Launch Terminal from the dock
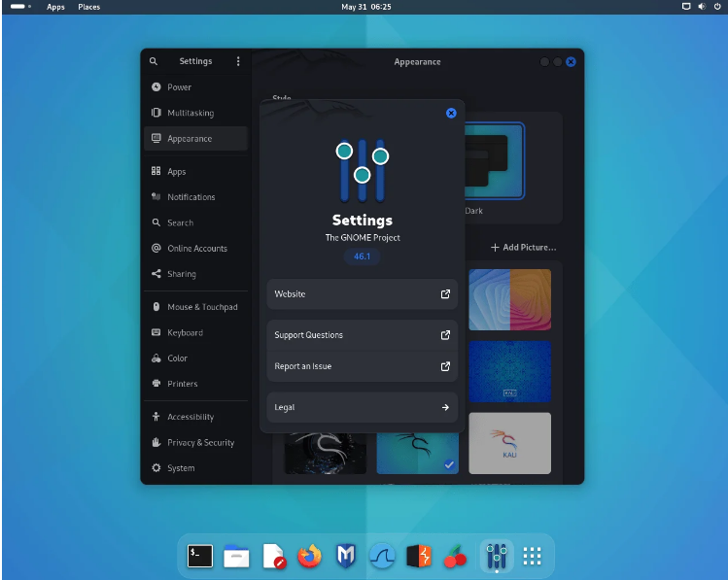Image resolution: width=728 pixels, height=580 pixels. [x=200, y=556]
